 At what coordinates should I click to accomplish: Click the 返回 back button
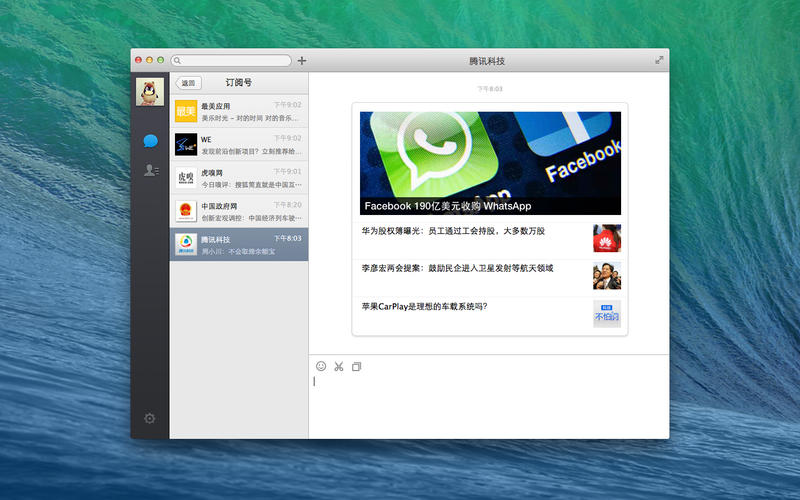188,83
